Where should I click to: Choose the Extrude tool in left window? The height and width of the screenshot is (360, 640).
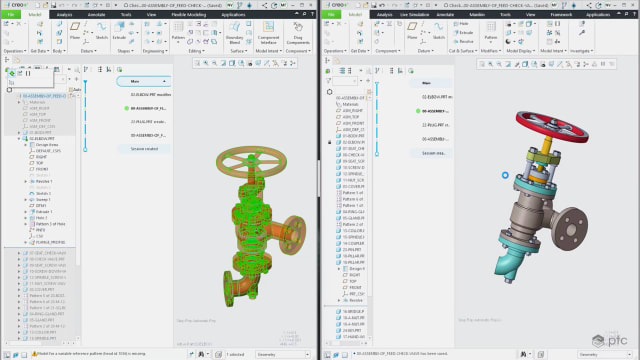pyautogui.click(x=119, y=31)
